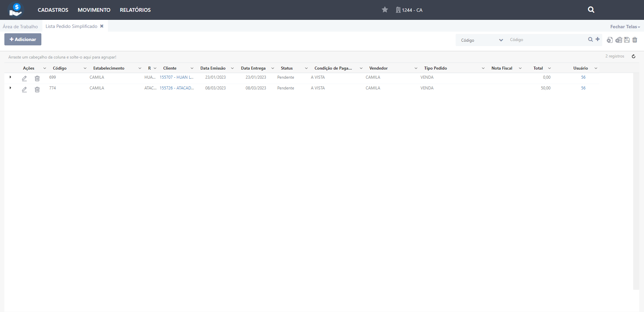Open the Código column menu arrow

pos(85,68)
